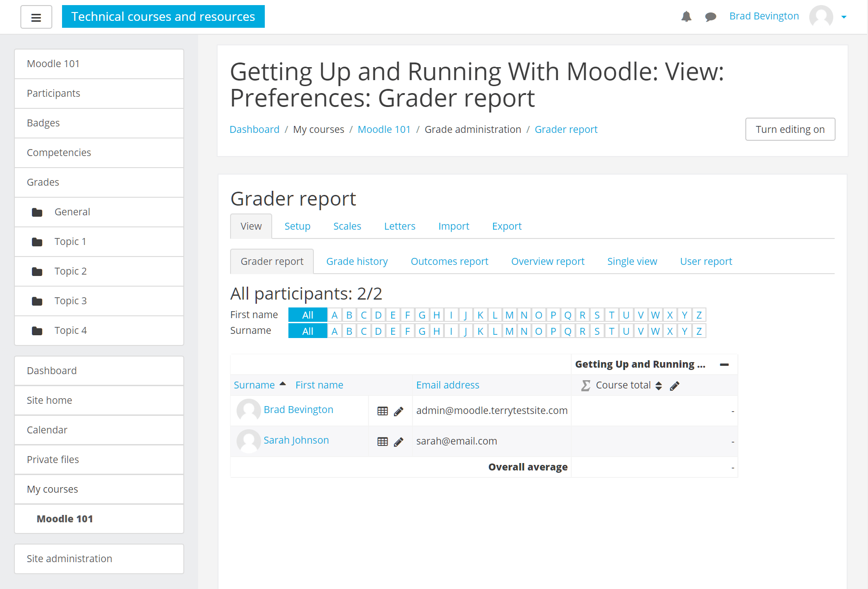868x589 pixels.
Task: Open the Grade history sub-tab
Action: coord(357,261)
